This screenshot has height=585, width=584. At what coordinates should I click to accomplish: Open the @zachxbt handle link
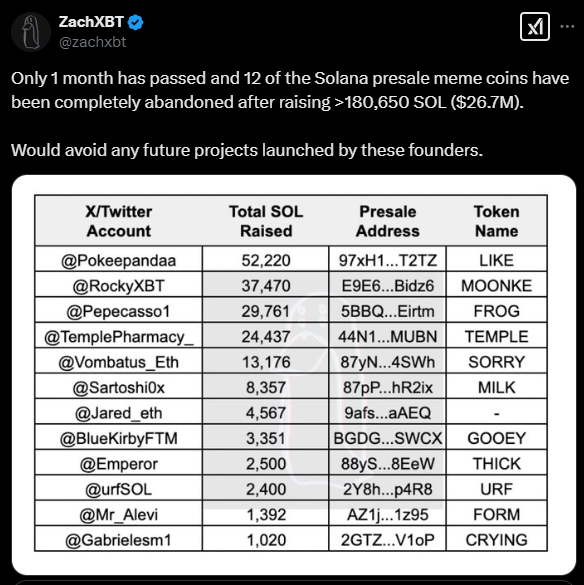[x=93, y=42]
